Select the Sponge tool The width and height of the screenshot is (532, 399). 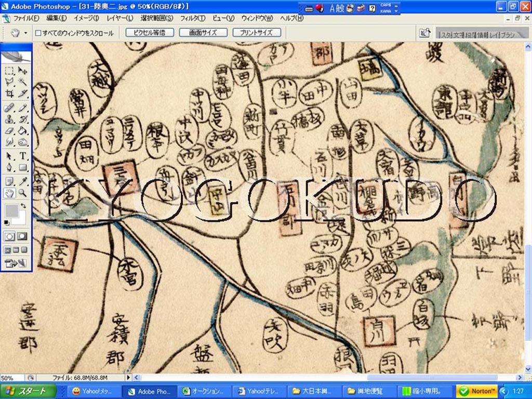[x=22, y=142]
